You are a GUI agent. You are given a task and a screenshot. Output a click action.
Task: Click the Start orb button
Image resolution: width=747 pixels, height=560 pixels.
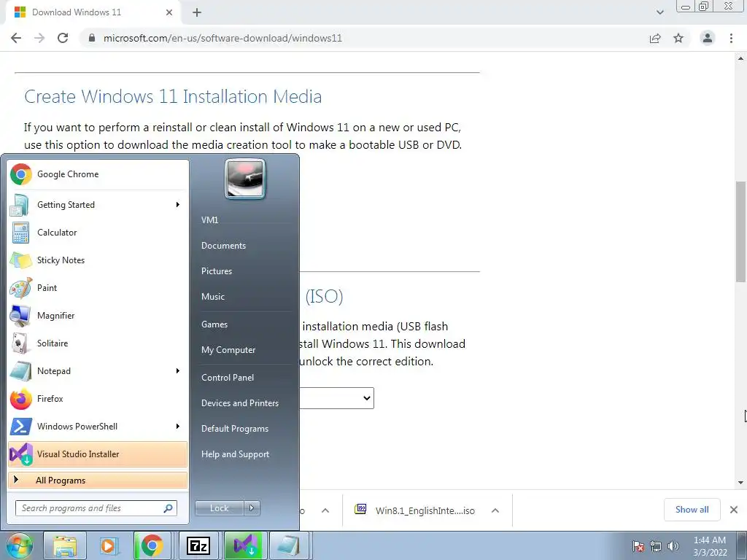click(19, 545)
